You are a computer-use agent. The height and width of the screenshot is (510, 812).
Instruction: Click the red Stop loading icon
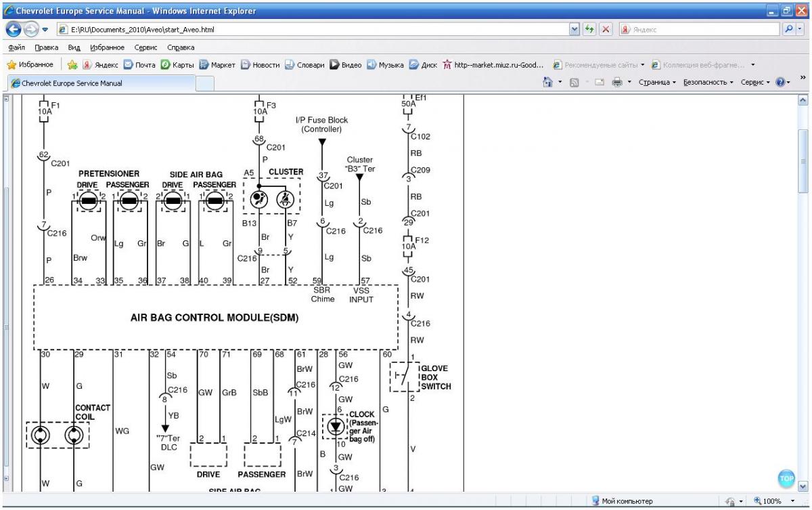click(x=606, y=30)
